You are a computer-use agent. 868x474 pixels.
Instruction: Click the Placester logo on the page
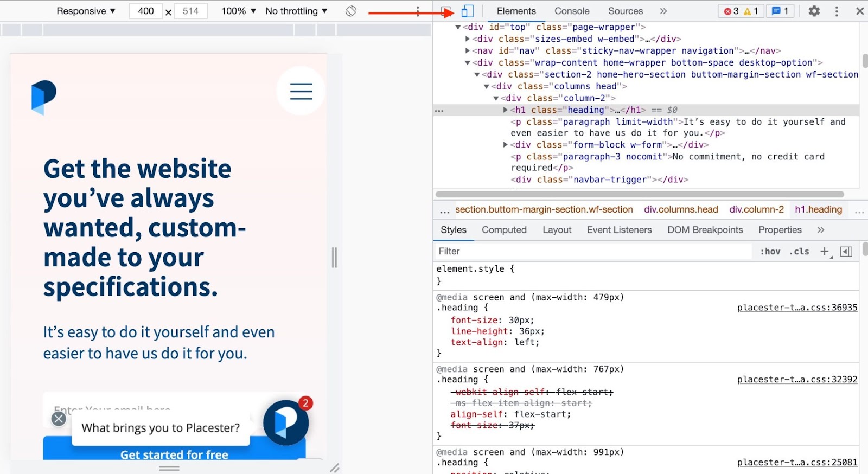point(43,97)
